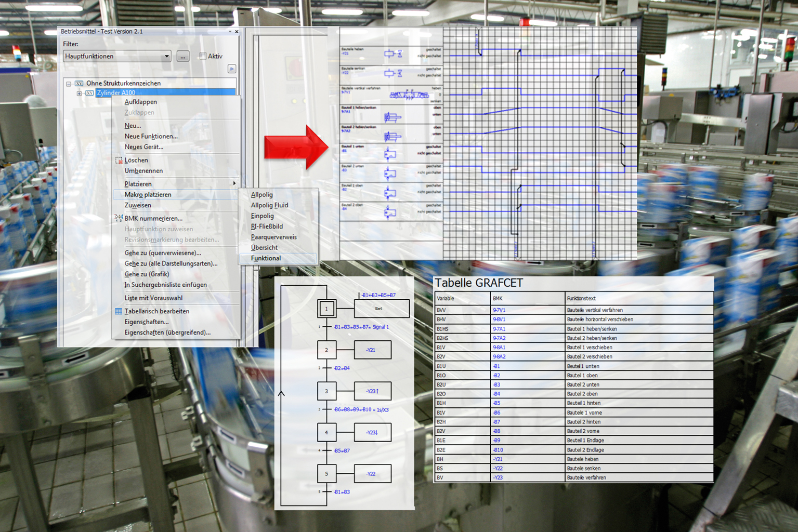
Task: Select Neue Funktionen... menu entry
Action: point(151,136)
